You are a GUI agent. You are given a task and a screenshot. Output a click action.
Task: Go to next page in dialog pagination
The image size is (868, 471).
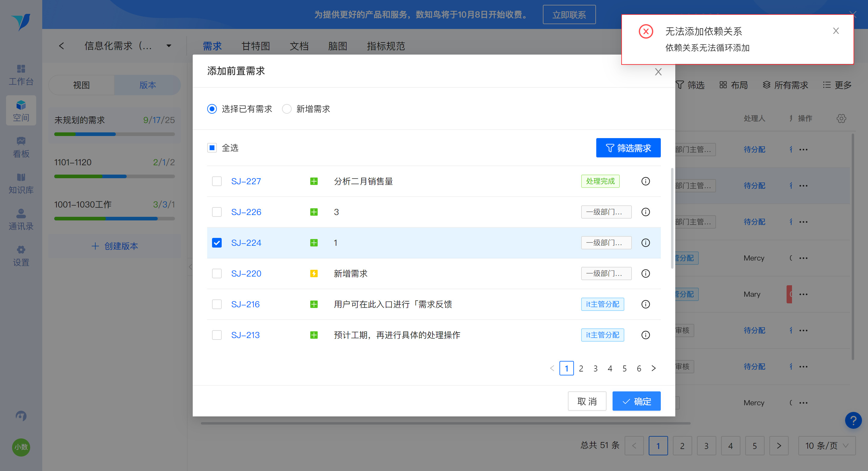(654, 368)
